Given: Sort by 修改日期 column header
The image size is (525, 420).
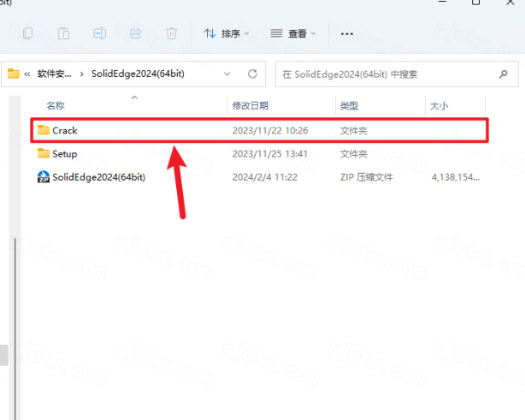Looking at the screenshot, I should click(250, 106).
